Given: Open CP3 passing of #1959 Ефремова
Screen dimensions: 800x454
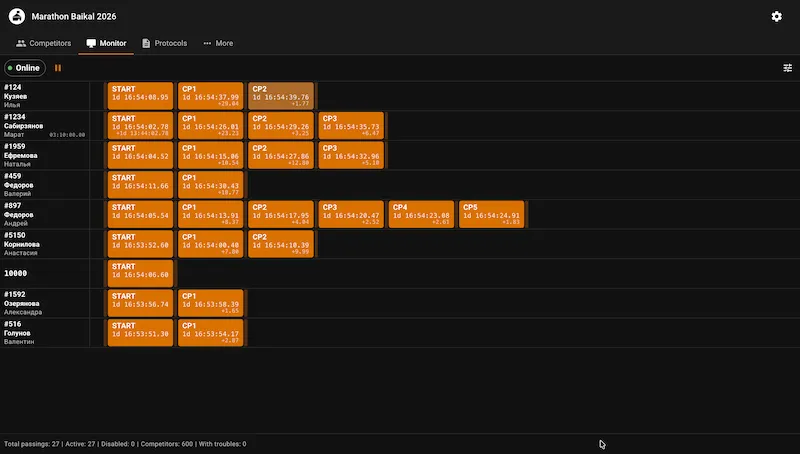Looking at the screenshot, I should (x=351, y=155).
